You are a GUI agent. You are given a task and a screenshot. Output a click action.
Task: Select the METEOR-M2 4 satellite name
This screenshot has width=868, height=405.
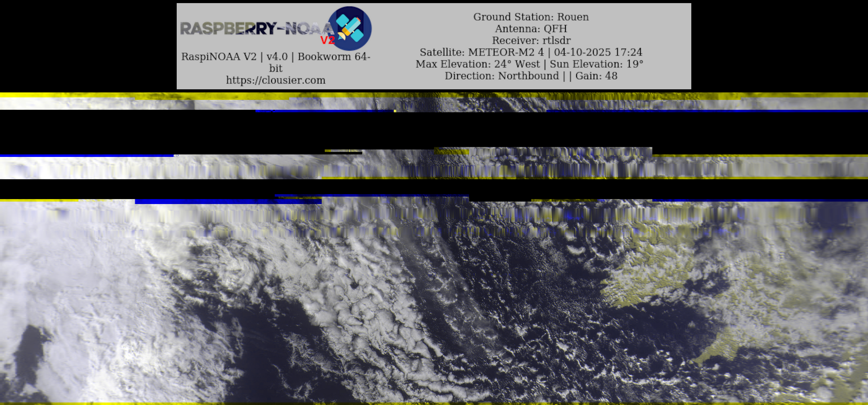point(506,52)
